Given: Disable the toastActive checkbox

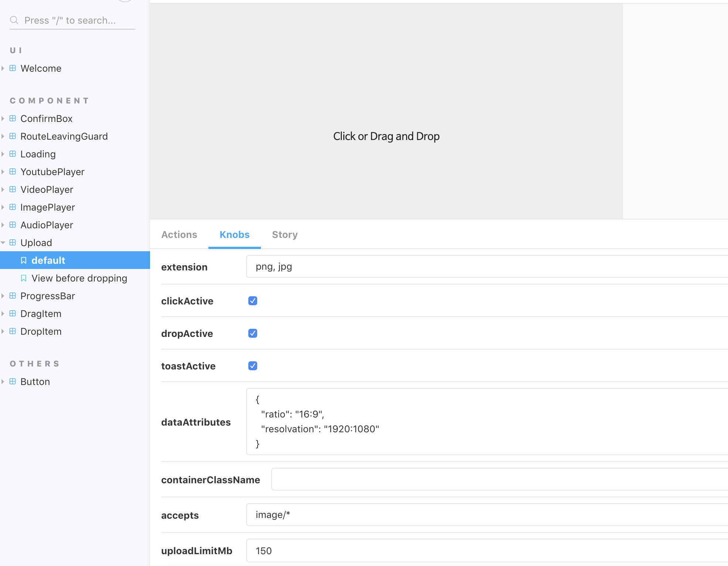Looking at the screenshot, I should pyautogui.click(x=253, y=366).
